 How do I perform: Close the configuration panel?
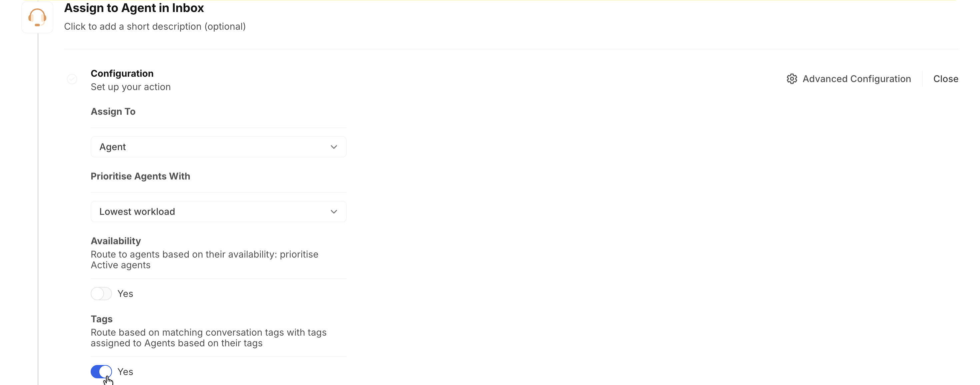945,79
